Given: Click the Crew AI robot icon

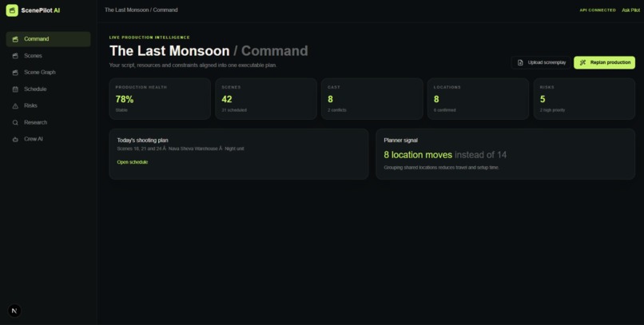Looking at the screenshot, I should (x=15, y=139).
